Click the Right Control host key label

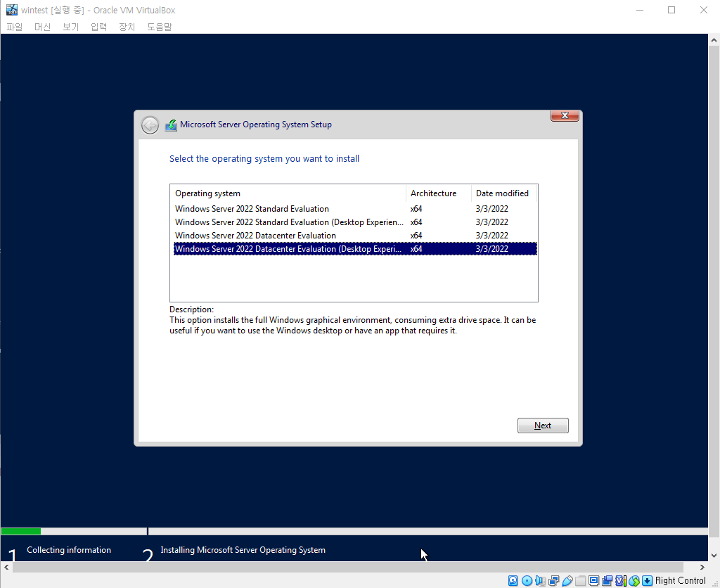[680, 581]
